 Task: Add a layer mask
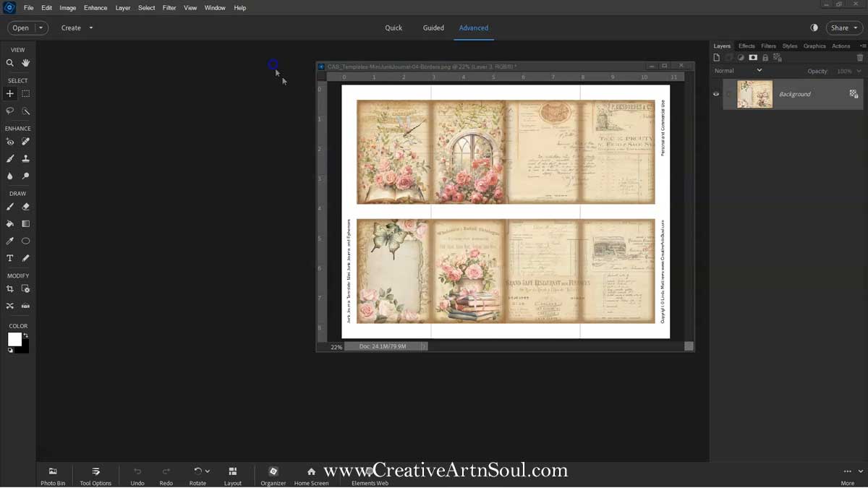[753, 57]
